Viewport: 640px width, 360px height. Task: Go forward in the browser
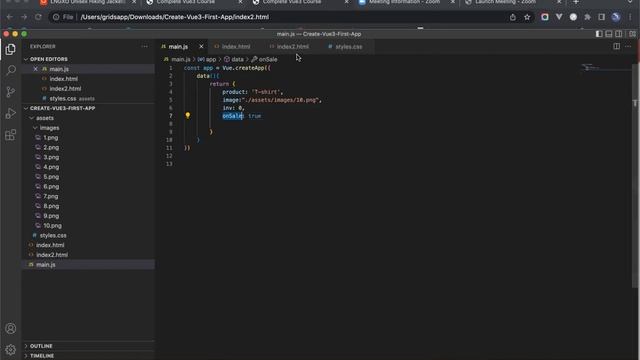click(x=24, y=17)
